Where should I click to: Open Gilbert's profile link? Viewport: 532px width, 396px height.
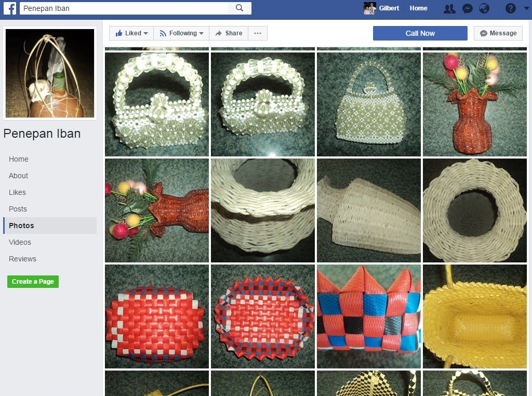389,8
